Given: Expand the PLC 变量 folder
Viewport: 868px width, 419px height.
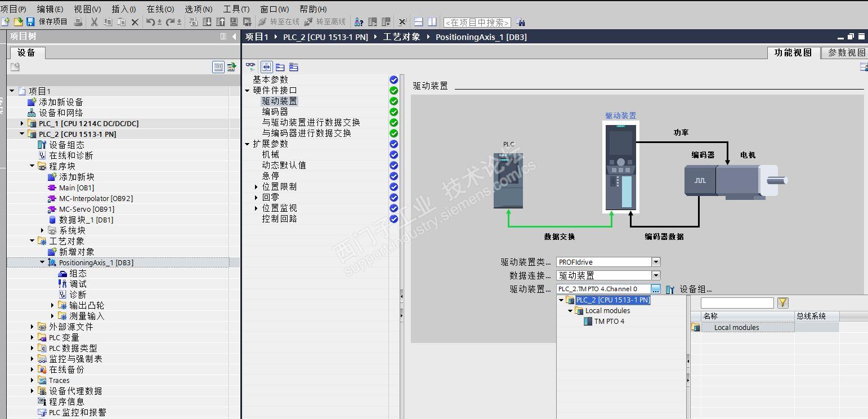Looking at the screenshot, I should [32, 337].
